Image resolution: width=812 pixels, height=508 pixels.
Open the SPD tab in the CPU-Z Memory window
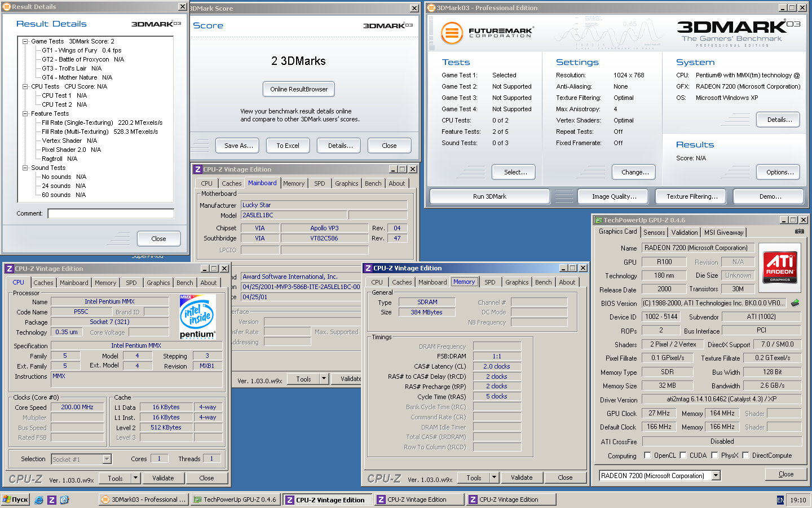coord(490,282)
